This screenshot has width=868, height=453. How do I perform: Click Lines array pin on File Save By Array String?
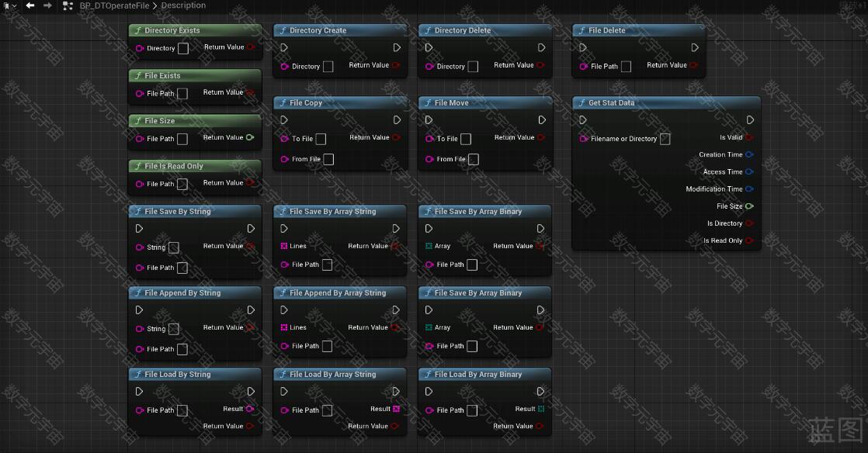click(x=284, y=246)
